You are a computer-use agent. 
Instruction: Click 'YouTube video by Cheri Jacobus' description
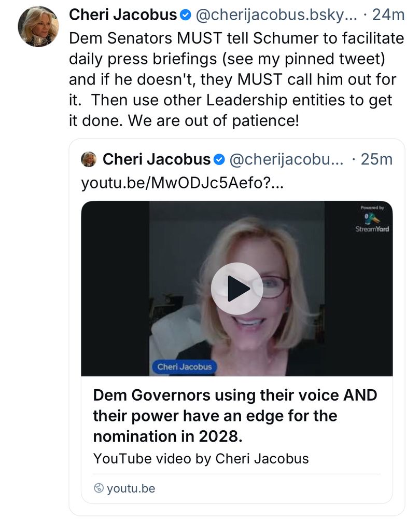click(201, 459)
